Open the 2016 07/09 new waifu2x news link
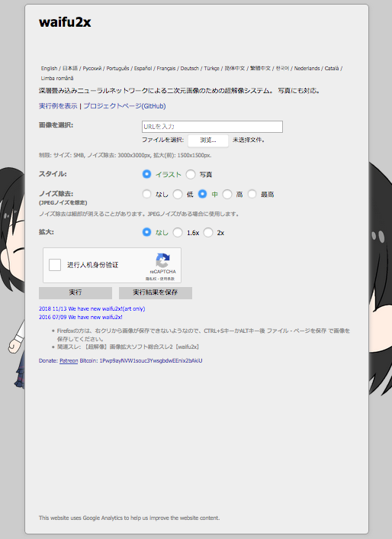392x539 pixels. pos(81,317)
